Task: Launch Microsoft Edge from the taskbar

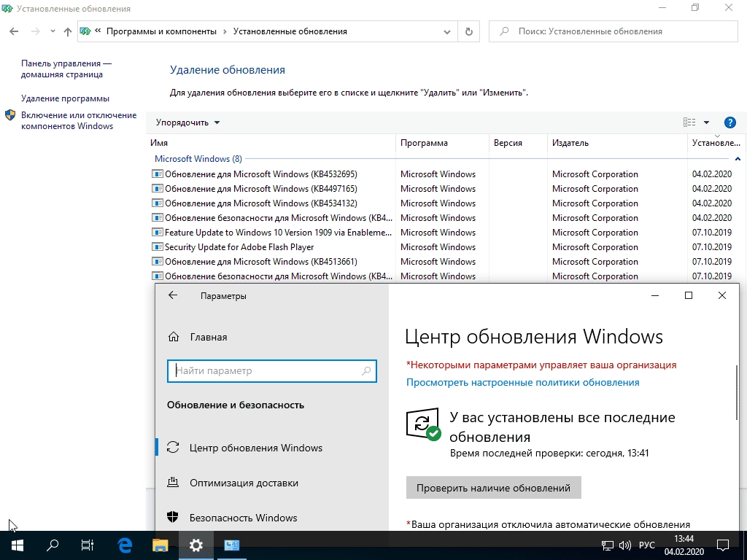Action: 125,545
